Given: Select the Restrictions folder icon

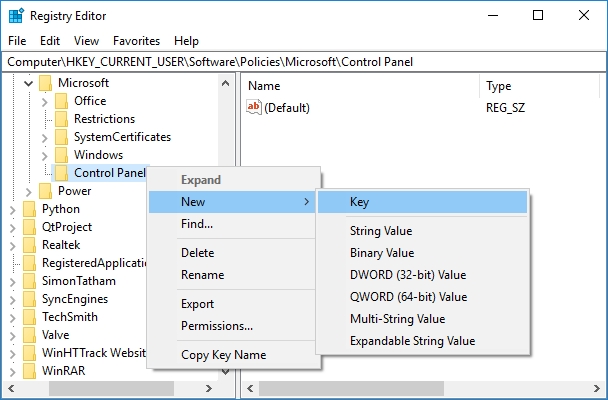Looking at the screenshot, I should click(x=62, y=119).
